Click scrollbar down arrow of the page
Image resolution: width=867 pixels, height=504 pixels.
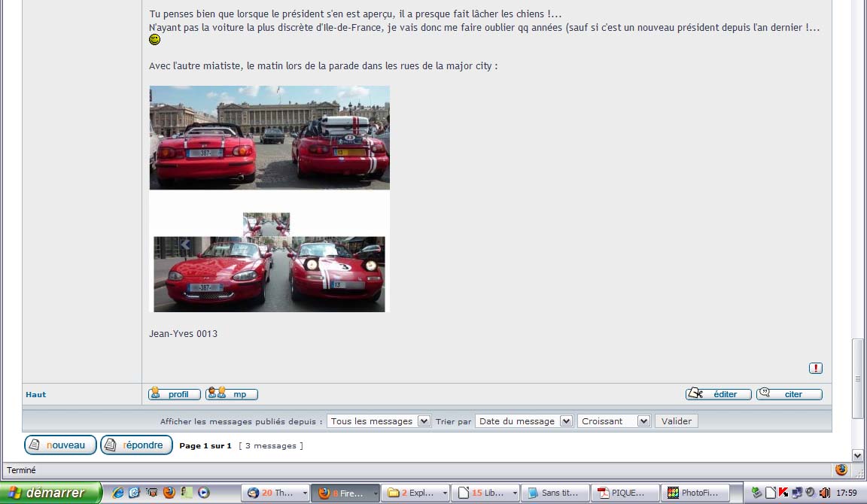858,456
